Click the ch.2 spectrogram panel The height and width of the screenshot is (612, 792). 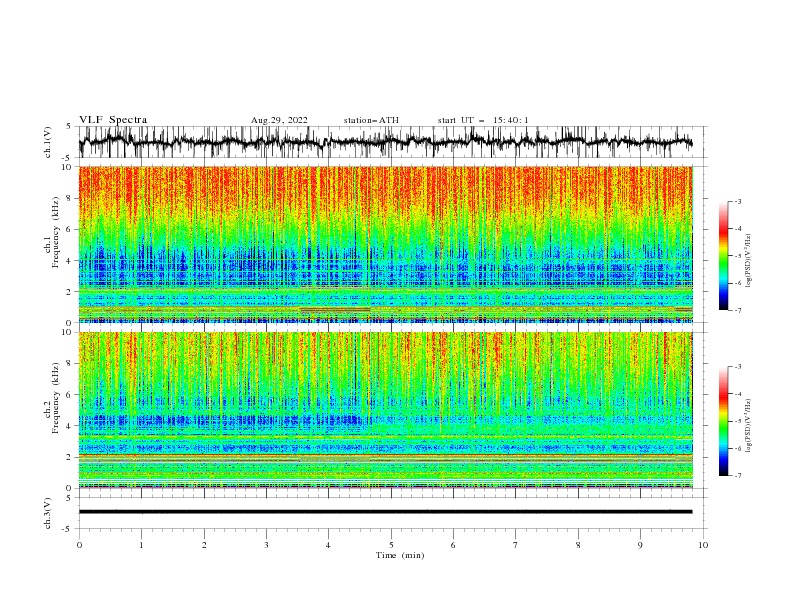click(386, 410)
